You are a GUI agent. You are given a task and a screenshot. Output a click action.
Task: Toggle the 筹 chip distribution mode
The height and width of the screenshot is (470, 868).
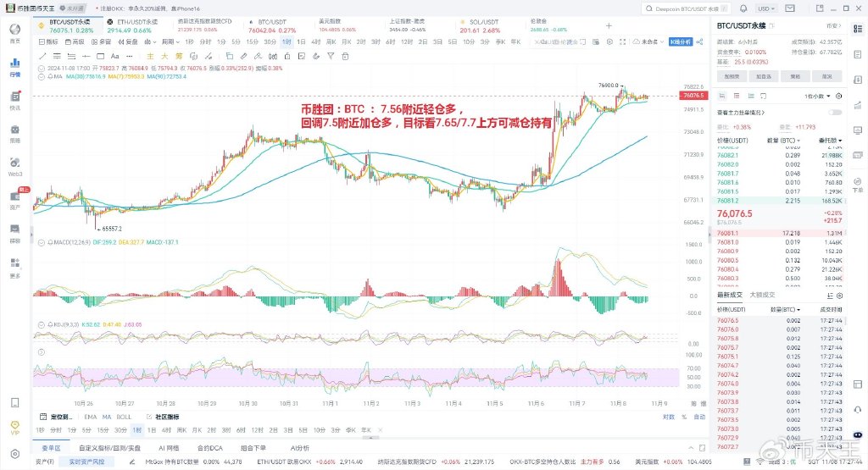pyautogui.click(x=179, y=56)
